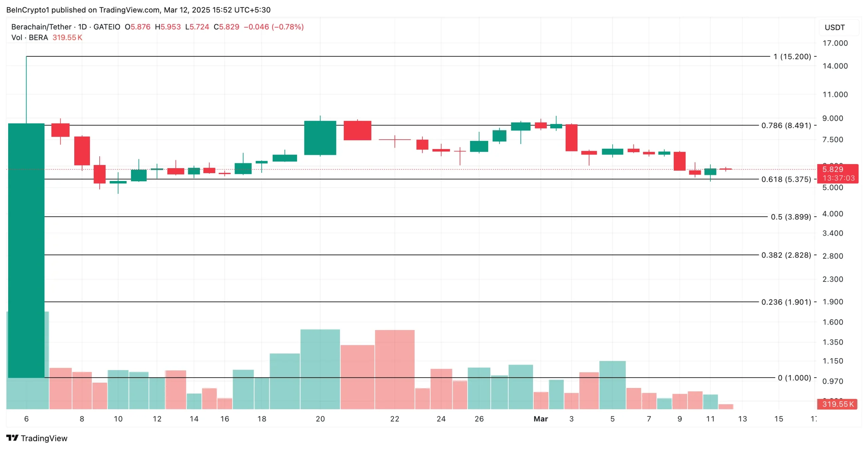Screen dimensions: 868x449
Task: Click the 17.000 price scale label
Action: [835, 43]
